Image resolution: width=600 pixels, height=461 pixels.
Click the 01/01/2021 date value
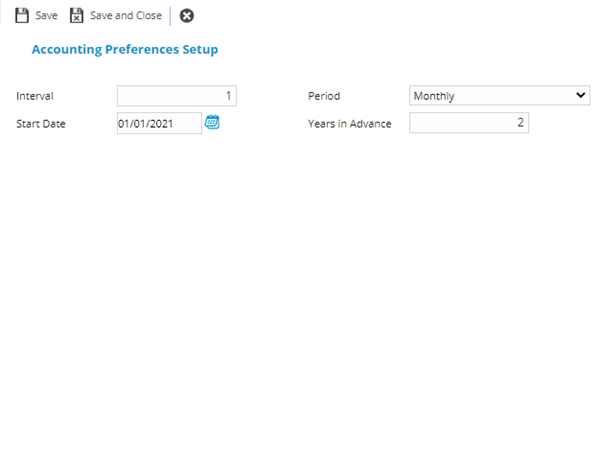[146, 123]
